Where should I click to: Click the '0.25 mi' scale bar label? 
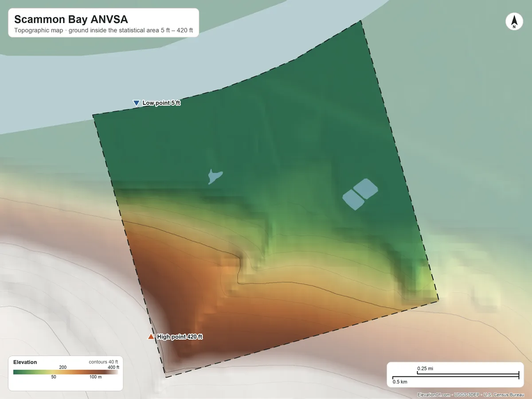(425, 368)
